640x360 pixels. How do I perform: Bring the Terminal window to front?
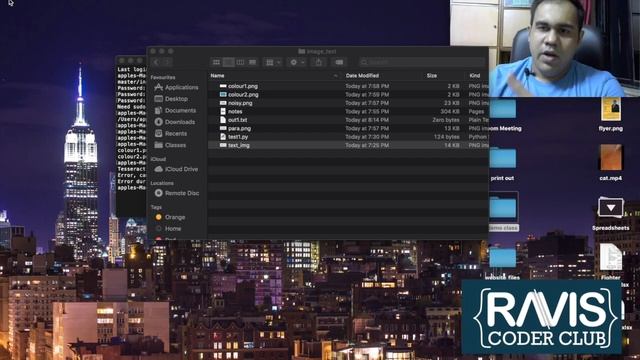click(131, 135)
